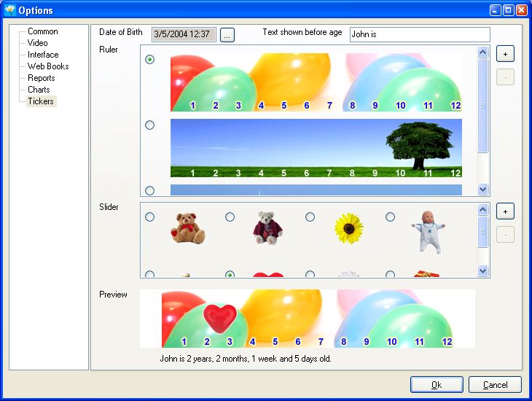Click the slider list scroll up arrow

(x=482, y=209)
